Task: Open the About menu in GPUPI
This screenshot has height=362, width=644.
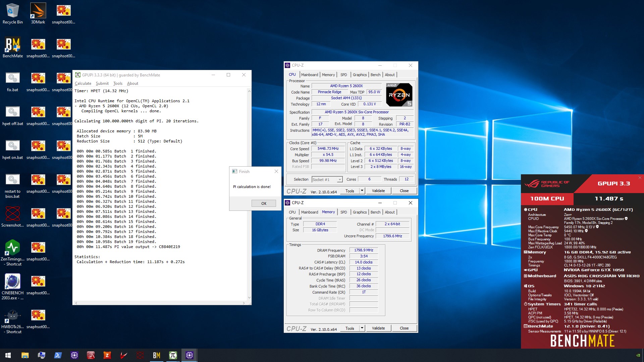Action: pyautogui.click(x=132, y=83)
